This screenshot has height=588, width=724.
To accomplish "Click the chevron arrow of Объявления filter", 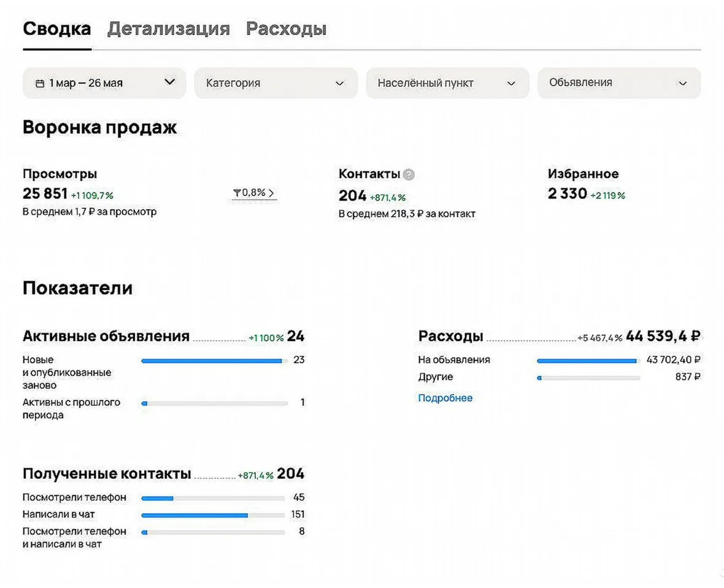I will click(x=682, y=83).
